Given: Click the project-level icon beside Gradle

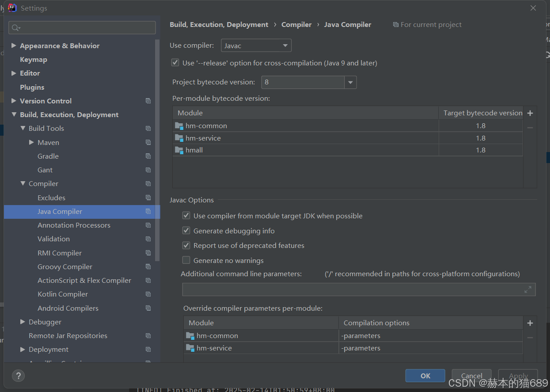Looking at the screenshot, I should pos(148,156).
